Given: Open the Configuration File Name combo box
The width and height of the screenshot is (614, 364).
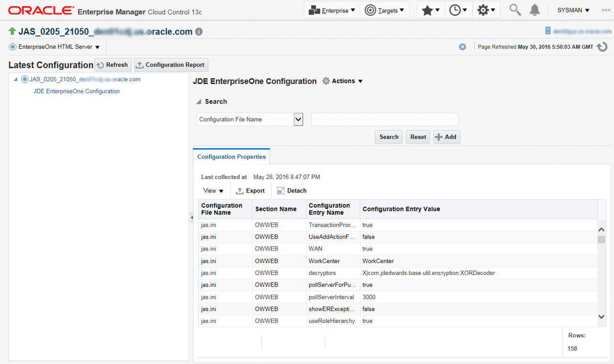Looking at the screenshot, I should point(298,119).
